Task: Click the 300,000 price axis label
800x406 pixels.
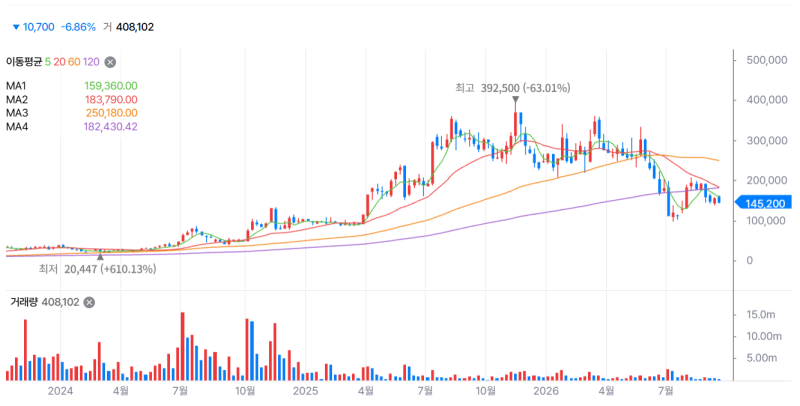Action: [x=767, y=140]
